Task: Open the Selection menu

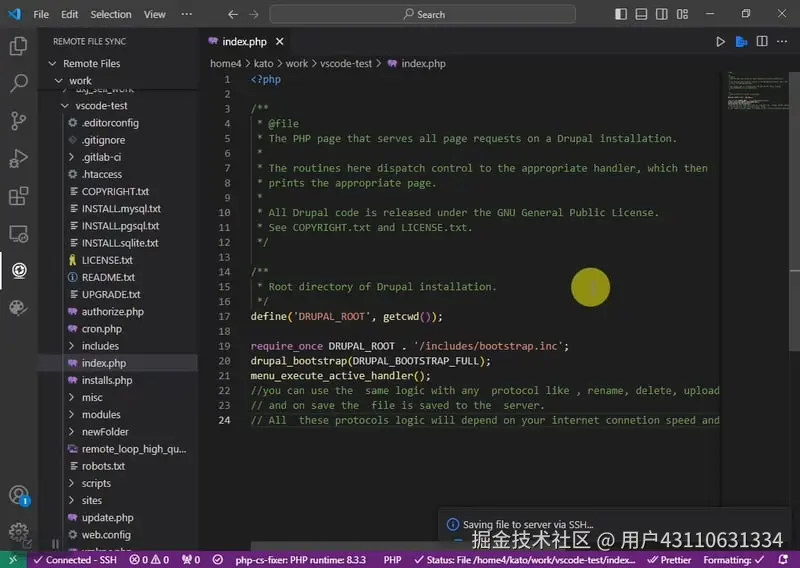Action: (x=111, y=14)
